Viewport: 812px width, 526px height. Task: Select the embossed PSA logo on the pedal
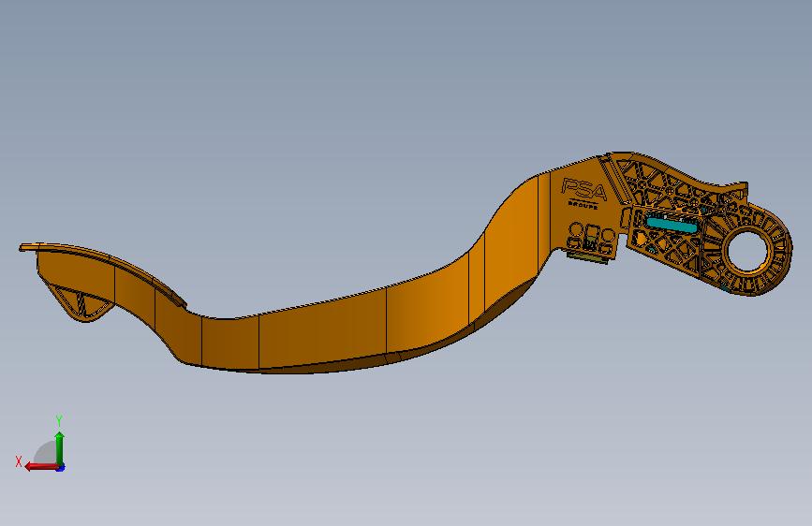point(584,189)
